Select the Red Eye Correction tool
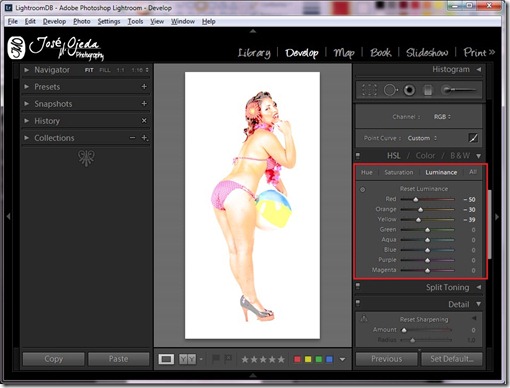This screenshot has height=388, width=510. (409, 90)
